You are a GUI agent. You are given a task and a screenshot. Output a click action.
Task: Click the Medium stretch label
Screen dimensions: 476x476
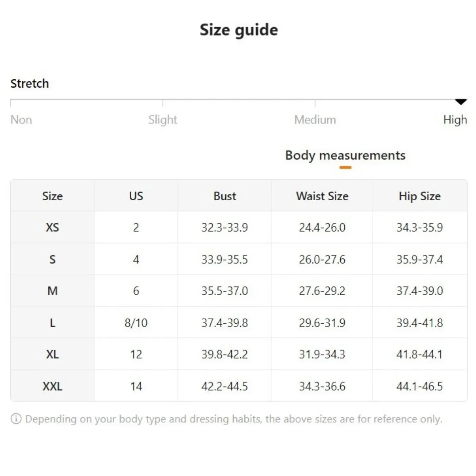[315, 119]
